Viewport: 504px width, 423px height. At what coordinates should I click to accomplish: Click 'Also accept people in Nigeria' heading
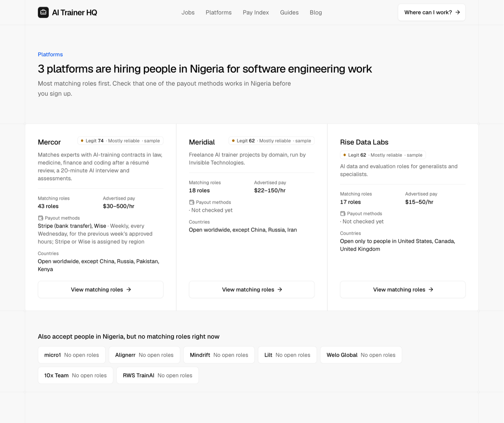click(129, 336)
